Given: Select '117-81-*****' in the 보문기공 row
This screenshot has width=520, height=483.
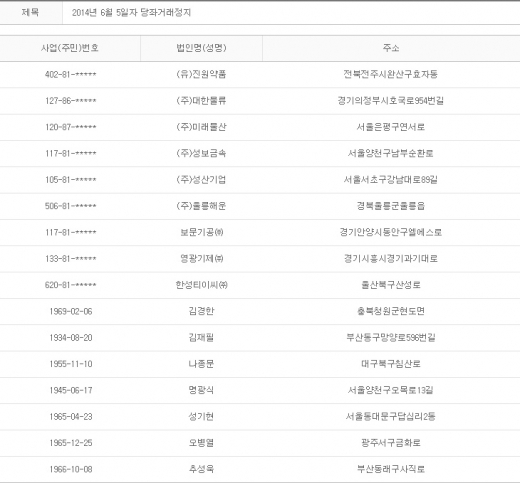Looking at the screenshot, I should tap(71, 232).
